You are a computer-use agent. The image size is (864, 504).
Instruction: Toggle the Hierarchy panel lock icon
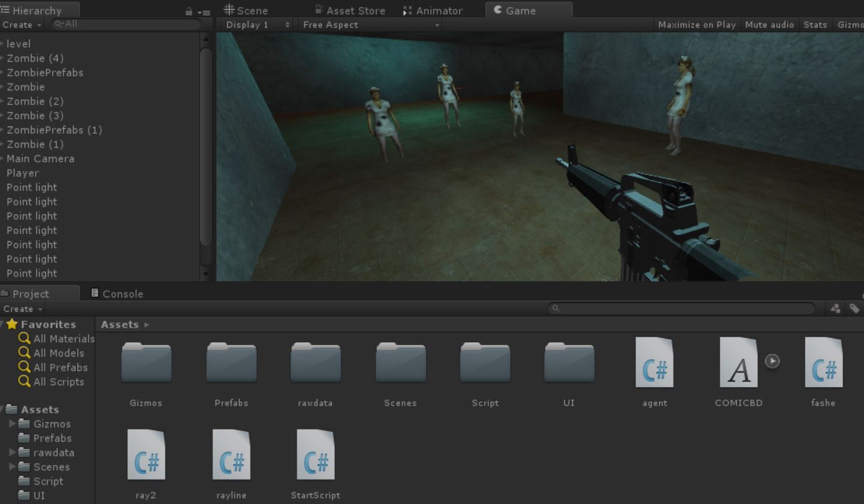(x=189, y=11)
